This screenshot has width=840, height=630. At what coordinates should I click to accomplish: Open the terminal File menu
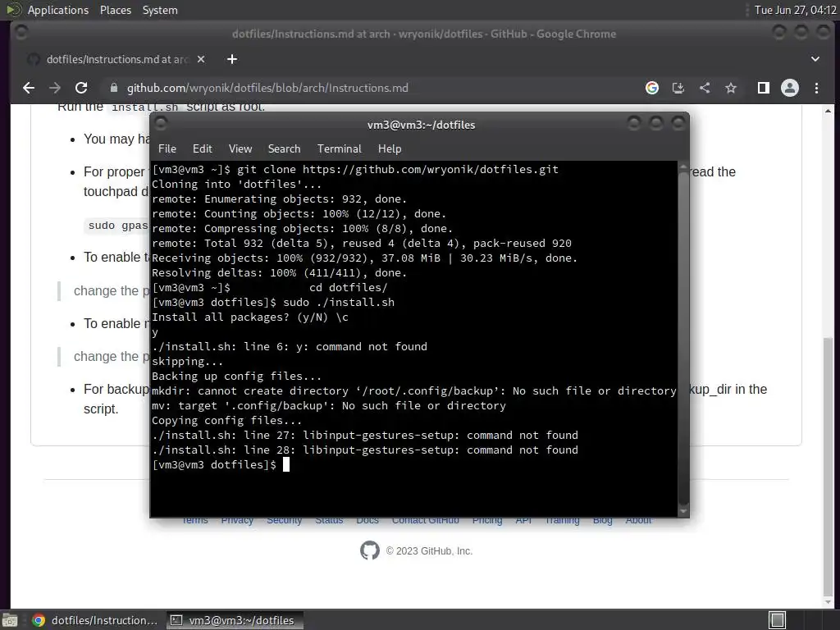tap(167, 149)
